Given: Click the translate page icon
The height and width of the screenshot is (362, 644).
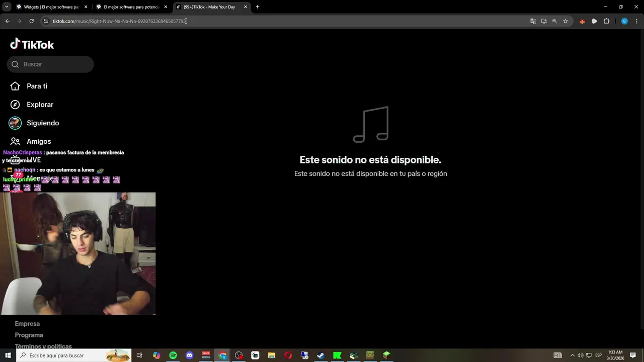Looking at the screenshot, I should pyautogui.click(x=533, y=21).
